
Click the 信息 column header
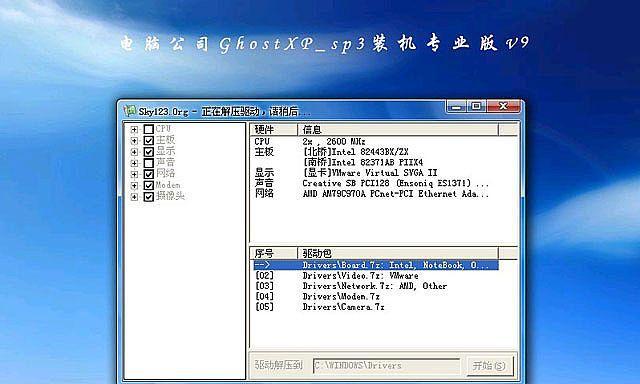tap(398, 130)
